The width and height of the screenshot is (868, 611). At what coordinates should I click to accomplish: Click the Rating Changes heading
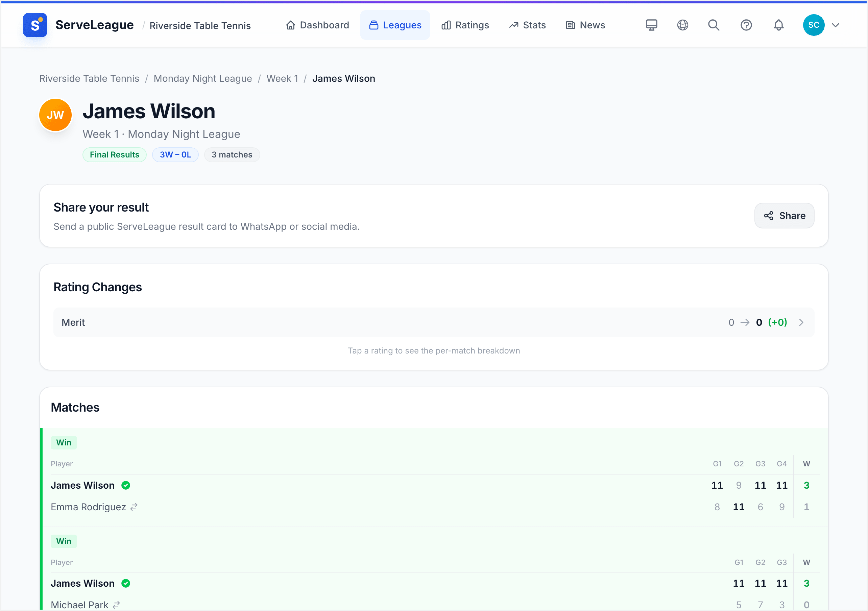point(98,287)
